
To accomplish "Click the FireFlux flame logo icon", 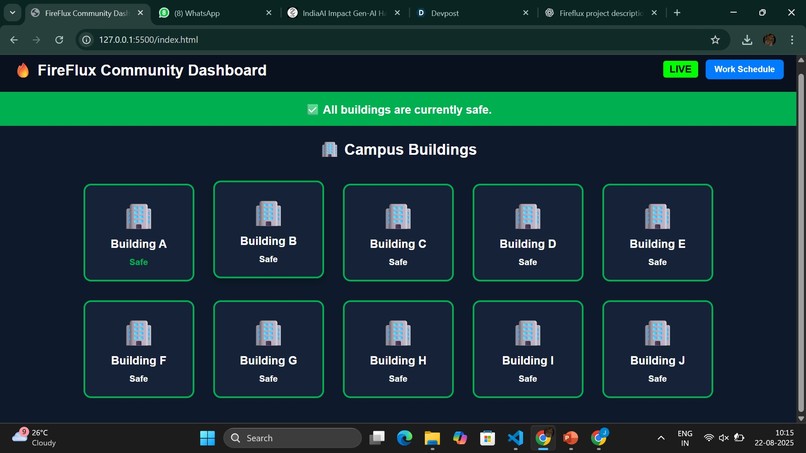I will (x=23, y=70).
